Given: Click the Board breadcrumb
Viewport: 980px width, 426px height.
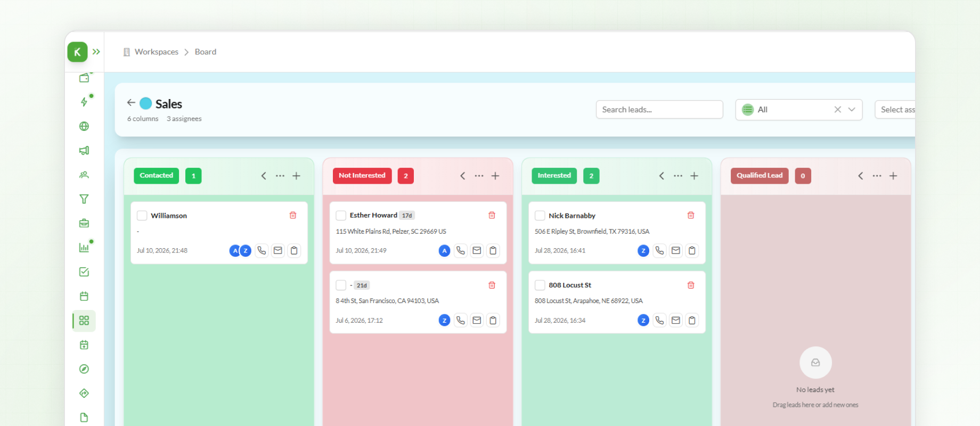Looking at the screenshot, I should point(206,52).
